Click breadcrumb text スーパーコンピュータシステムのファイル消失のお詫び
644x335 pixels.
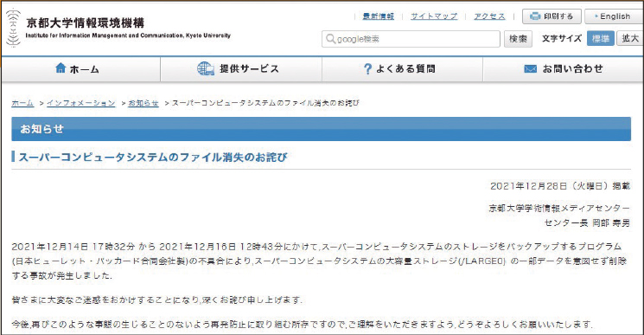265,103
